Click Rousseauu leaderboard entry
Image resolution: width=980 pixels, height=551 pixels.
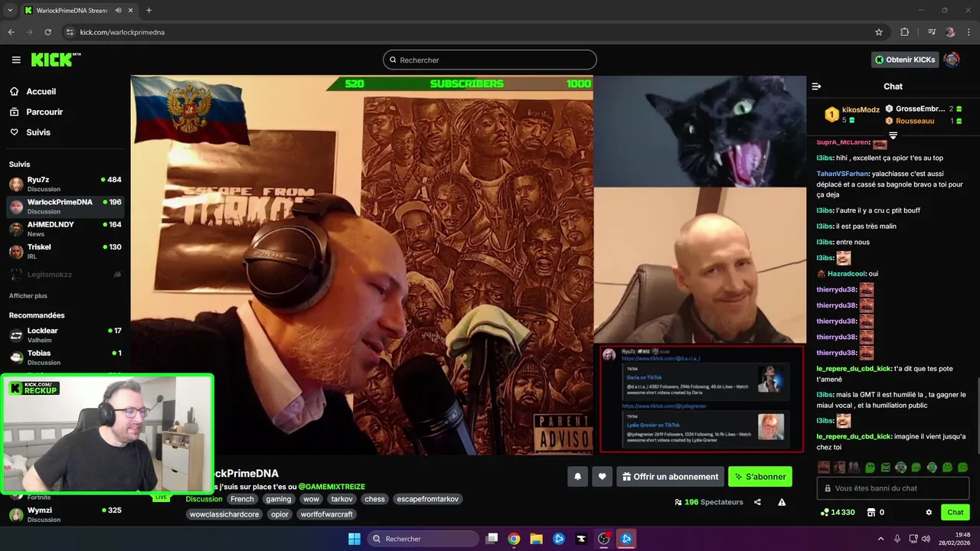(923, 121)
